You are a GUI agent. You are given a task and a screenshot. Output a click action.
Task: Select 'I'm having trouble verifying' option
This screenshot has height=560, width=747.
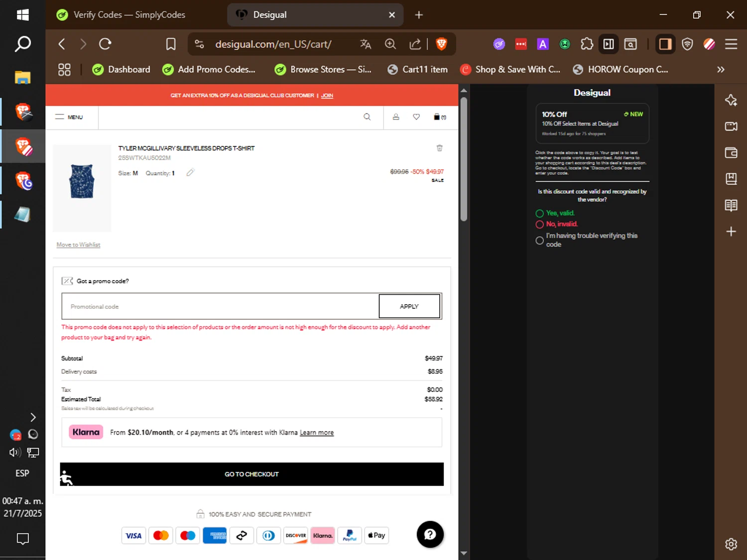[x=539, y=240]
